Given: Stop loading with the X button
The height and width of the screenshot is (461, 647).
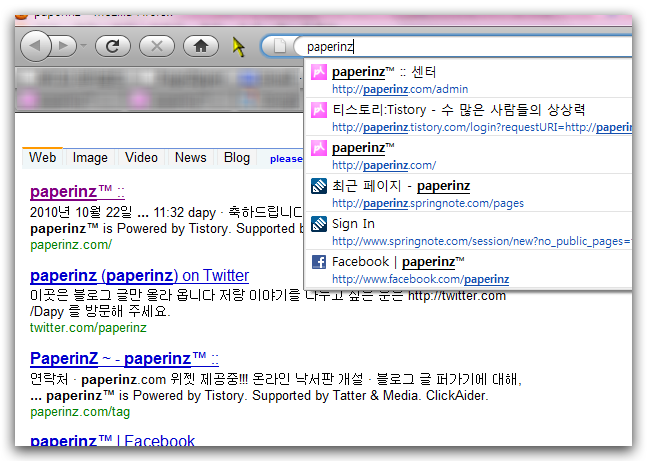Looking at the screenshot, I should (157, 46).
